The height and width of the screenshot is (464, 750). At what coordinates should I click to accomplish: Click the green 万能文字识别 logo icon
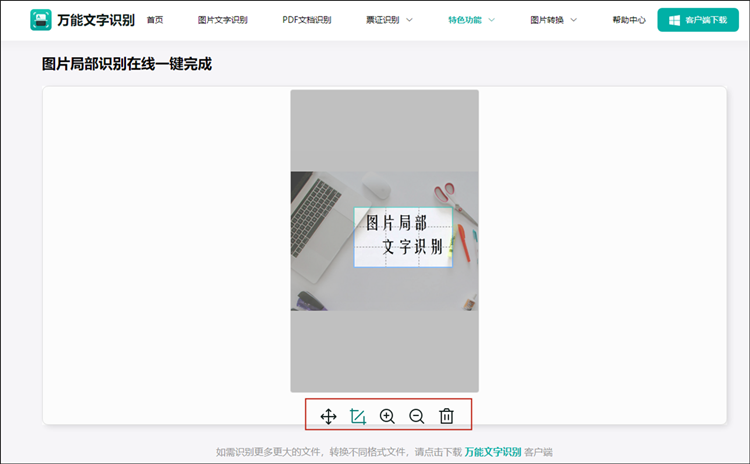[40, 20]
